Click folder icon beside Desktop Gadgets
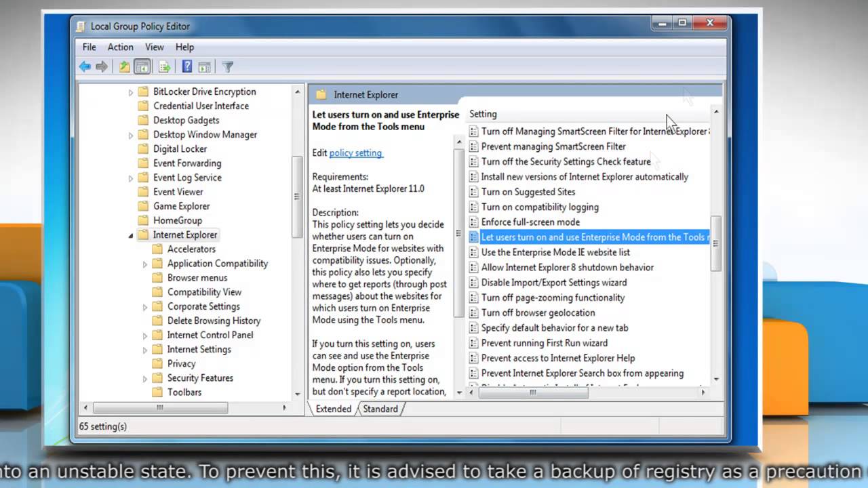Viewport: 868px width, 488px height. 143,120
